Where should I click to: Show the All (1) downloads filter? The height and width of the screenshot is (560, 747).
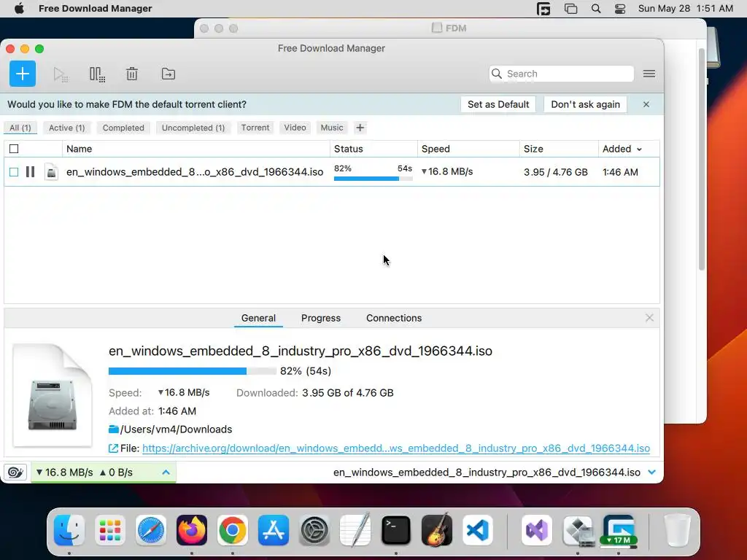coord(20,128)
